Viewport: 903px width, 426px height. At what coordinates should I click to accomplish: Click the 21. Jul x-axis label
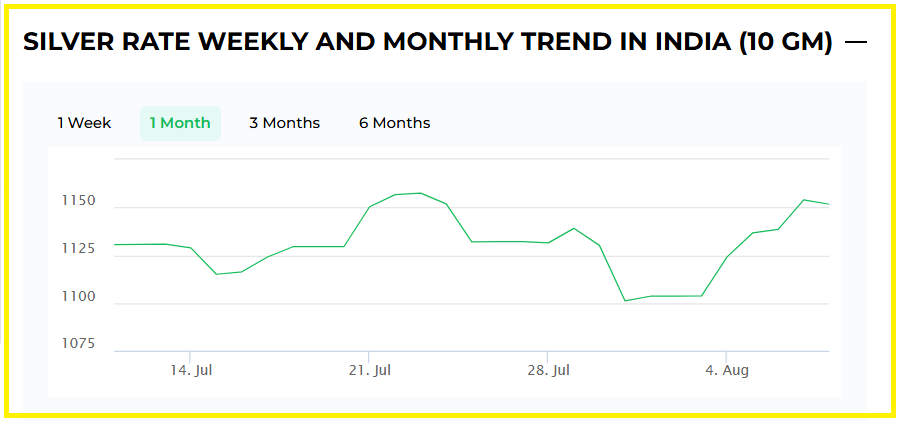pyautogui.click(x=369, y=370)
